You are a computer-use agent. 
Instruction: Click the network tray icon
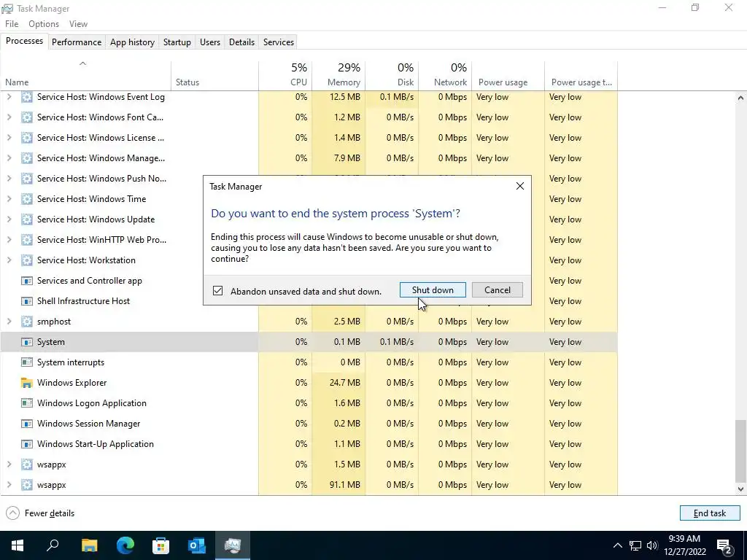(635, 545)
